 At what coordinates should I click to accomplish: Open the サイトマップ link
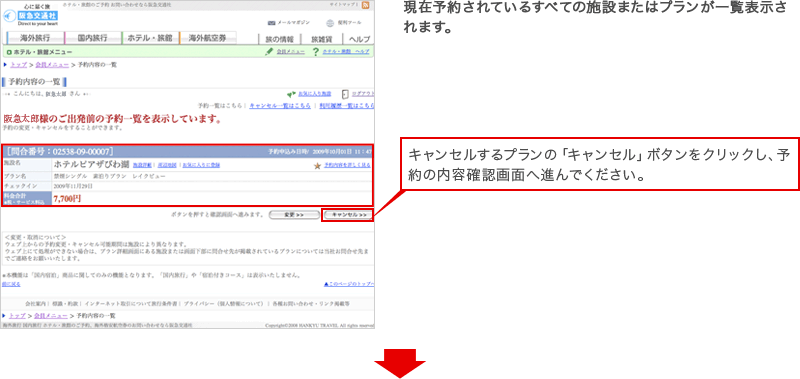343,4
